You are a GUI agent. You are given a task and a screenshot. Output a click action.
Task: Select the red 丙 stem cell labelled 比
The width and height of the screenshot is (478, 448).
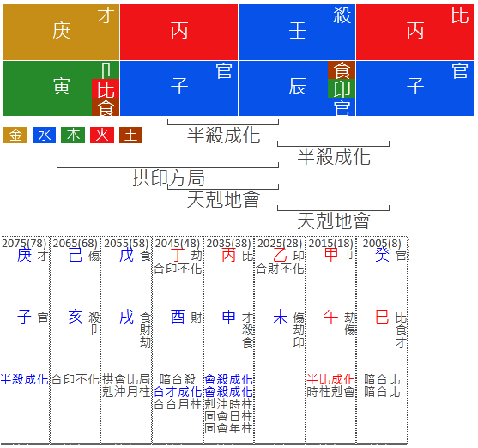click(x=414, y=32)
